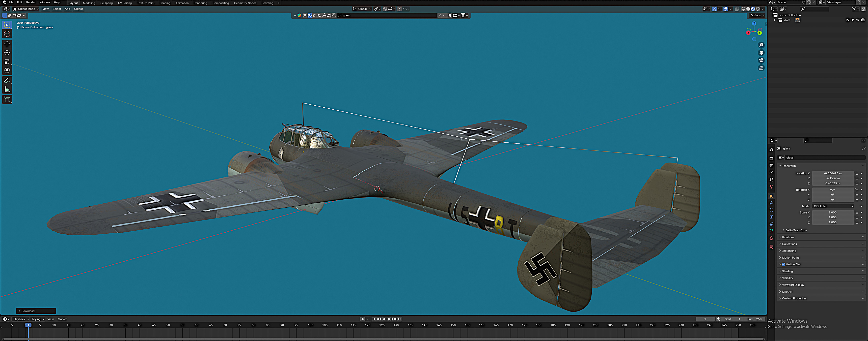This screenshot has height=341, width=868.
Task: Open the Object Mode dropdown
Action: click(x=26, y=9)
